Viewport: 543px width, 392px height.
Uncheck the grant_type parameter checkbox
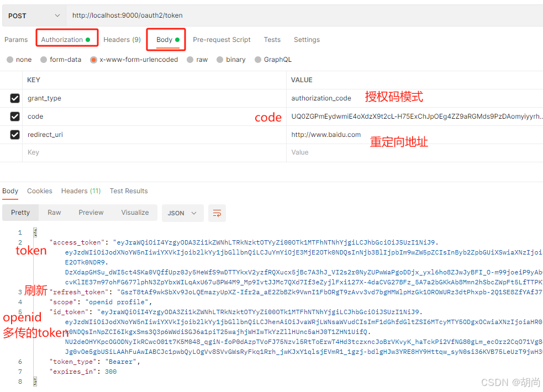click(x=15, y=98)
